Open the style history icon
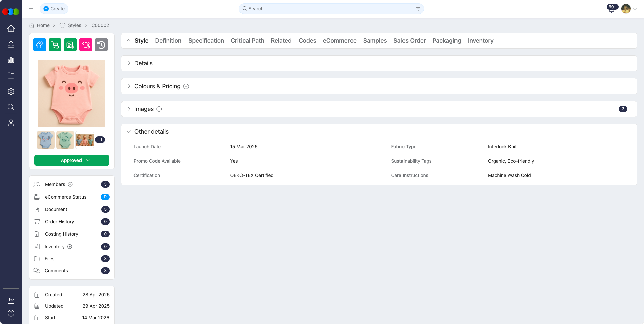Viewport: 644px width, 324px height. click(x=101, y=44)
